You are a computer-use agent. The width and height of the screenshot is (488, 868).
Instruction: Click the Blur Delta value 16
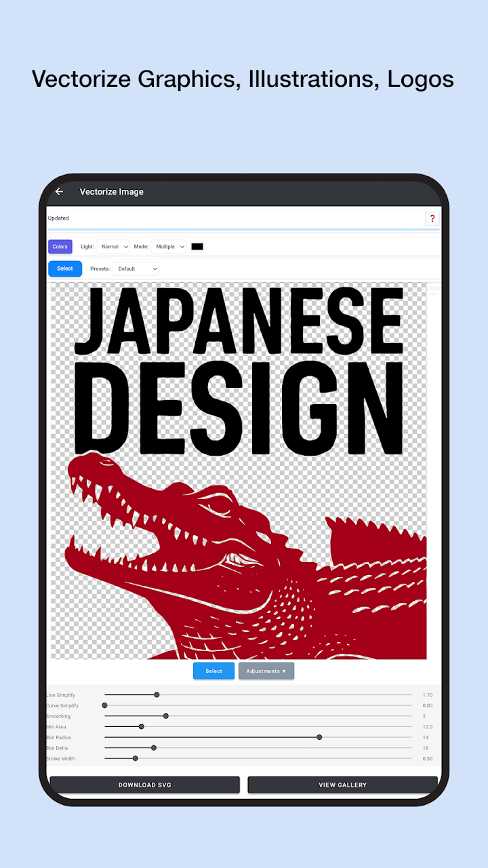pyautogui.click(x=426, y=748)
